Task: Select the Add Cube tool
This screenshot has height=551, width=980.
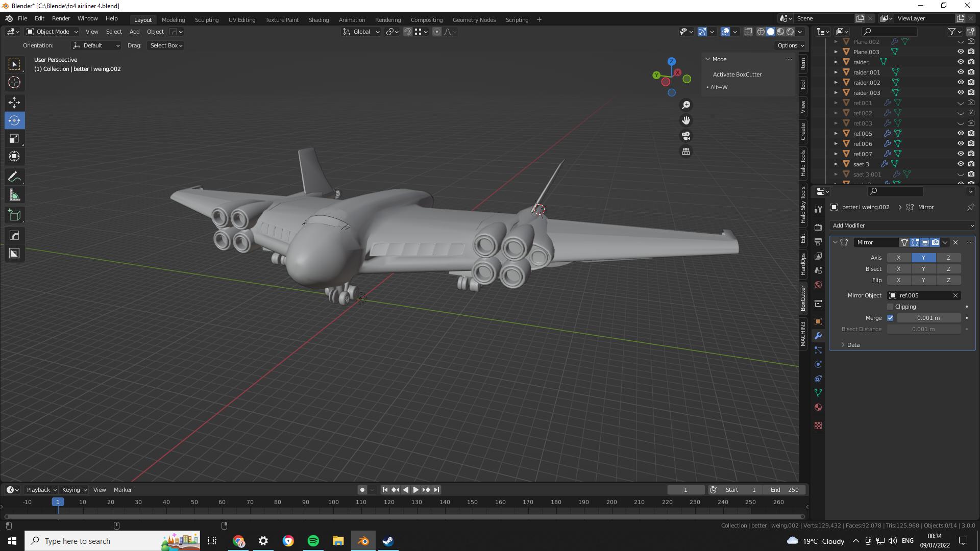Action: (14, 215)
